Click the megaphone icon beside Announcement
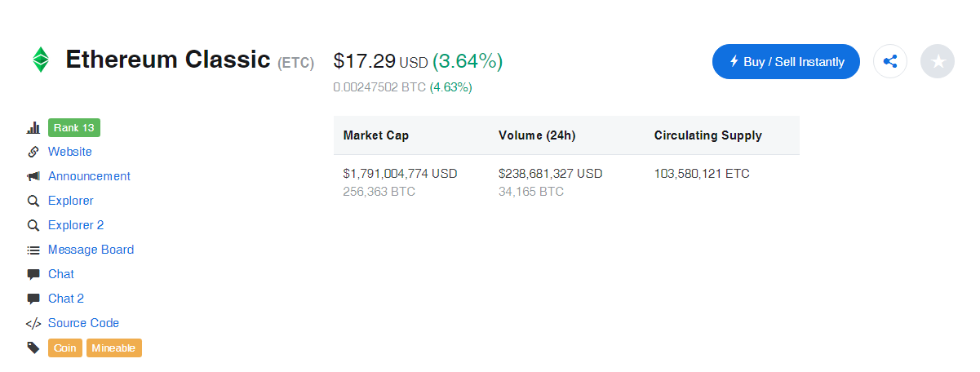Screen dimensions: 980x372 tap(33, 176)
